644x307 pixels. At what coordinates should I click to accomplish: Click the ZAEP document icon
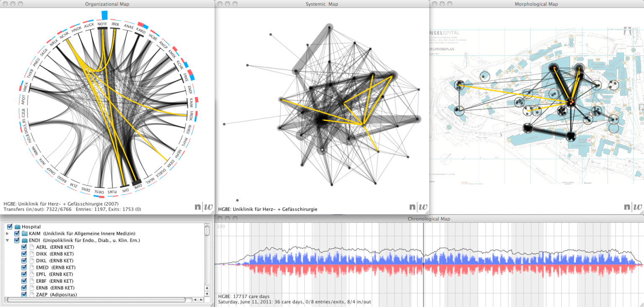(x=33, y=294)
